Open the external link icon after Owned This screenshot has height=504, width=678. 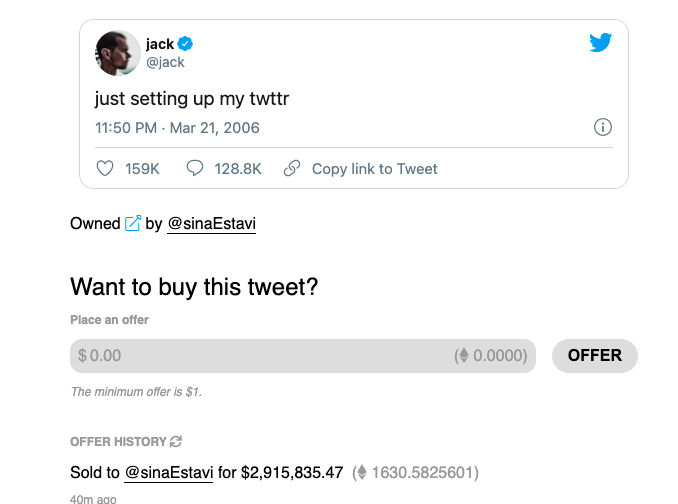coord(133,224)
